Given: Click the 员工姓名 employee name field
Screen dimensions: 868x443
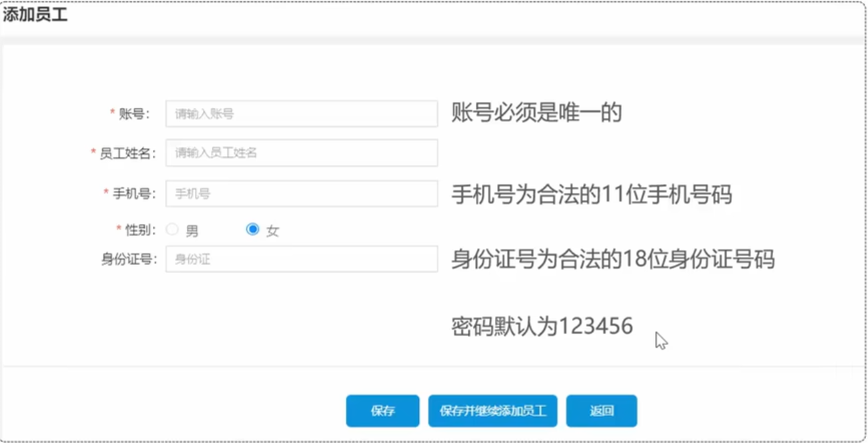Looking at the screenshot, I should (x=302, y=152).
